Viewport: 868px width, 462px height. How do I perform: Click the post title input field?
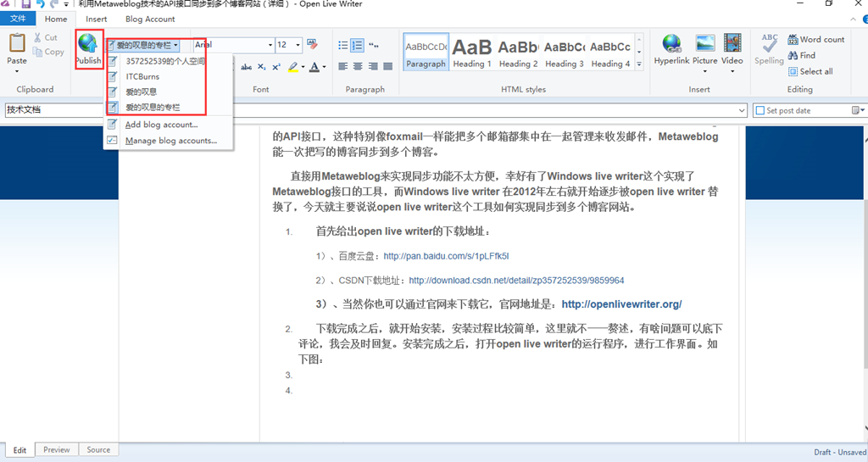pos(373,110)
